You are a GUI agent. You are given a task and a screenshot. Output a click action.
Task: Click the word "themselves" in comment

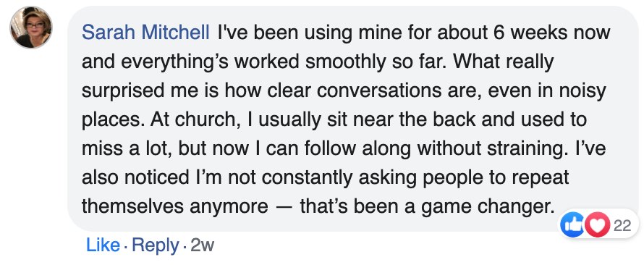tap(132, 206)
